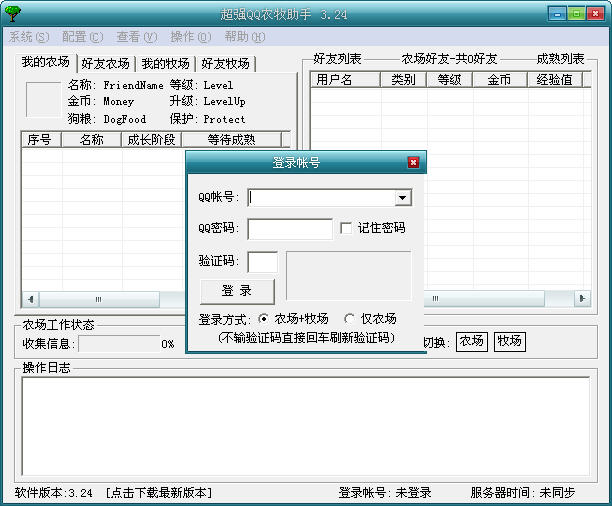Minimize the 超强QQ农牧助手 main window
612x506 pixels.
[x=557, y=14]
